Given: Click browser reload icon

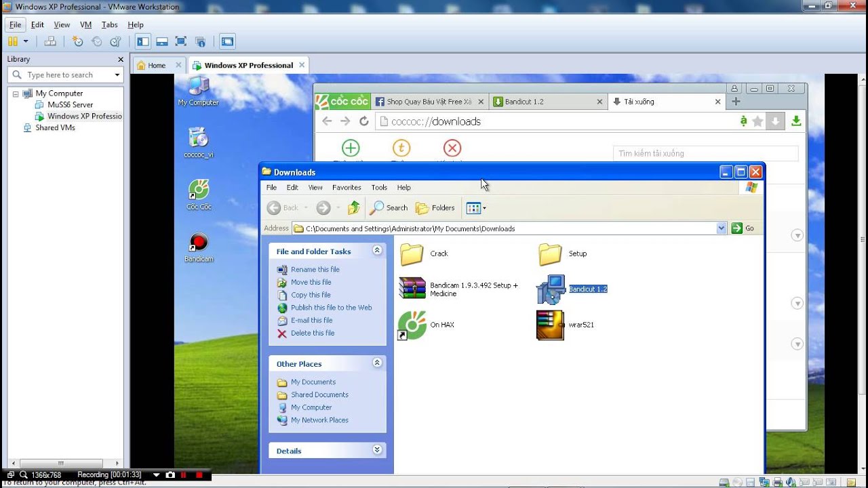Looking at the screenshot, I should point(363,121).
